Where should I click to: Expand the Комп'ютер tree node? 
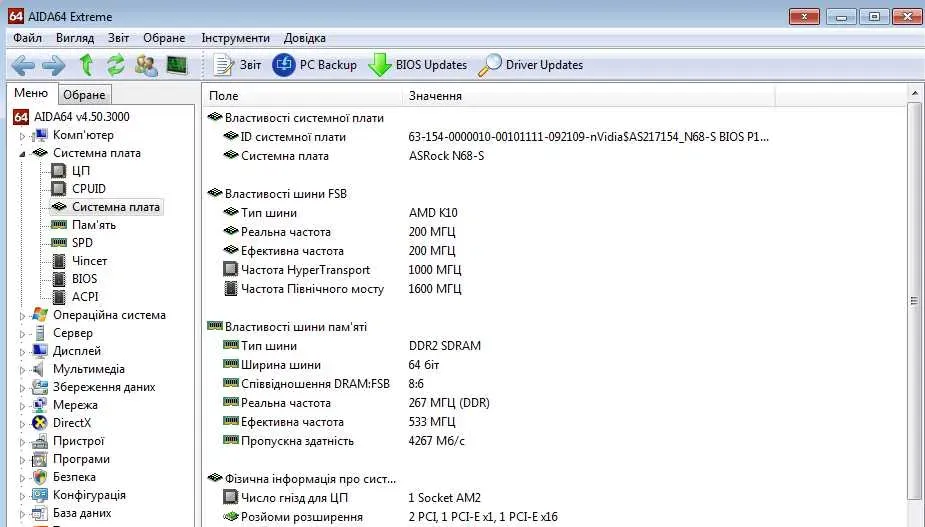click(x=24, y=135)
